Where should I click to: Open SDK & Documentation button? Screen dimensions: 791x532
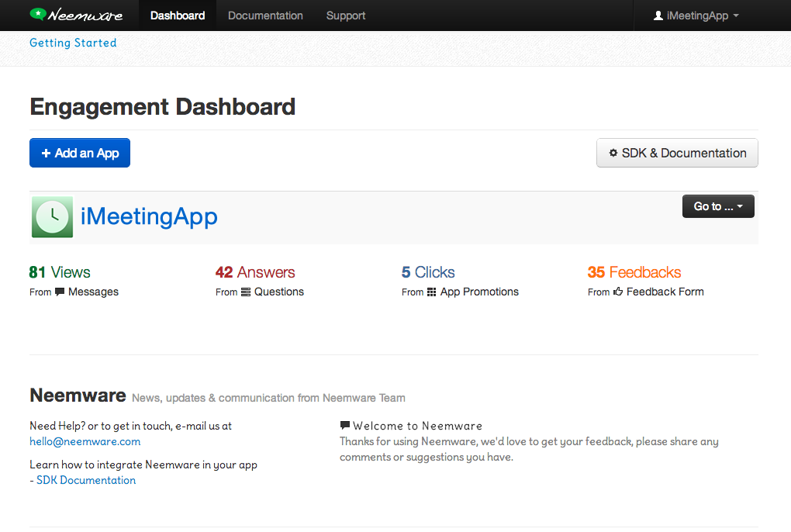point(677,153)
